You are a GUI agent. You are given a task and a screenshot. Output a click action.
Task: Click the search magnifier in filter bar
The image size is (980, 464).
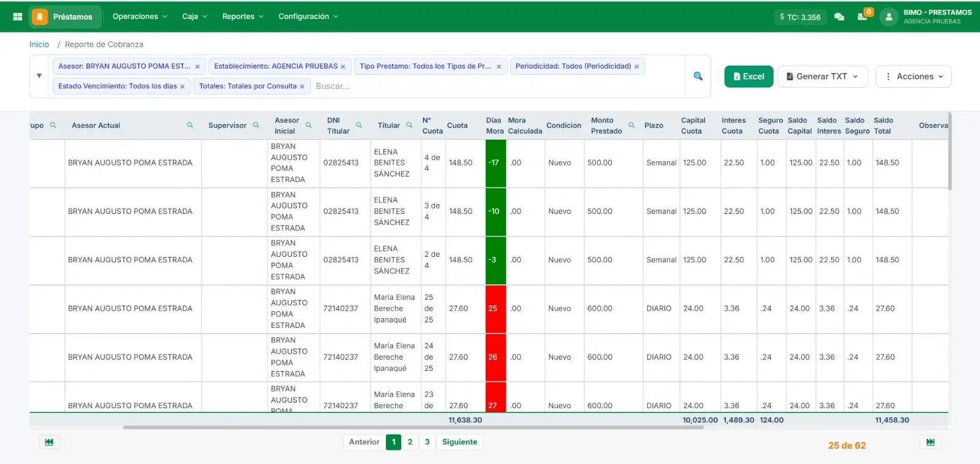point(698,76)
